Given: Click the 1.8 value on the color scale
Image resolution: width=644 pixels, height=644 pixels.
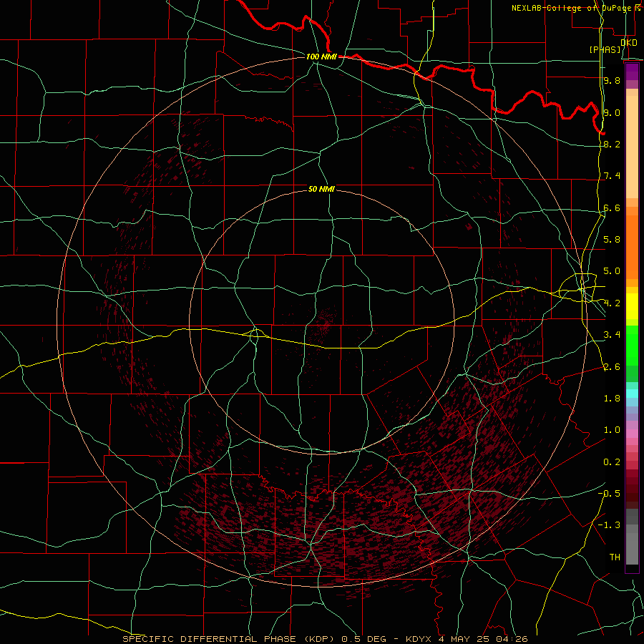Looking at the screenshot, I should (612, 399).
